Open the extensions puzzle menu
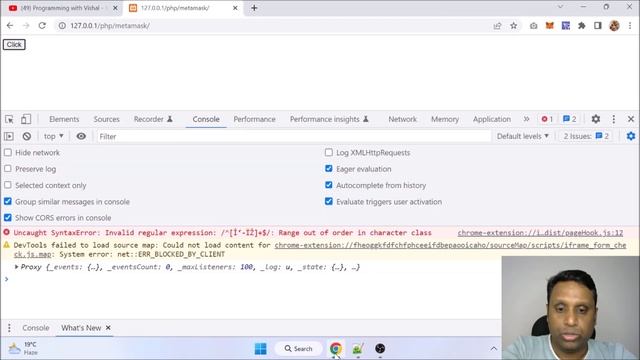The image size is (640, 360). click(x=582, y=26)
